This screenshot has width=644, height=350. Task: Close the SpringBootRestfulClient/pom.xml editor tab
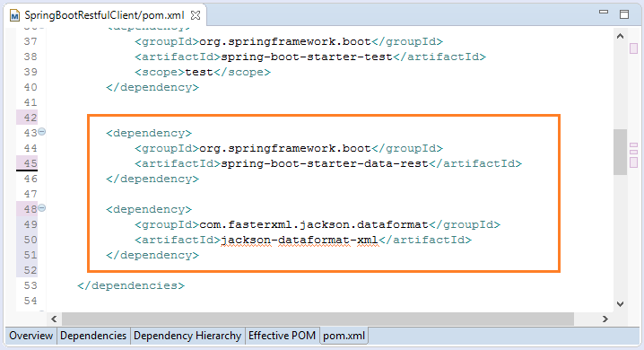point(196,15)
